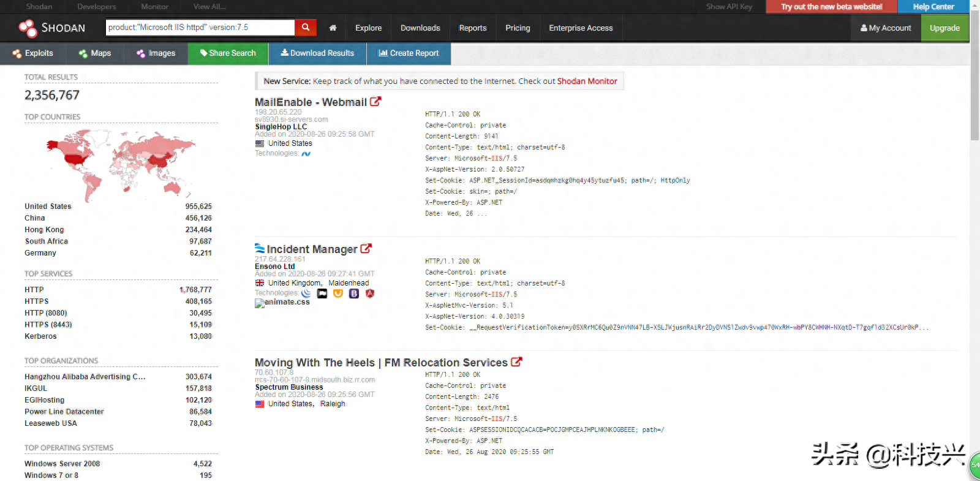Click the SingleHop LLC organization name
Screen dimensions: 980x481
(x=281, y=127)
